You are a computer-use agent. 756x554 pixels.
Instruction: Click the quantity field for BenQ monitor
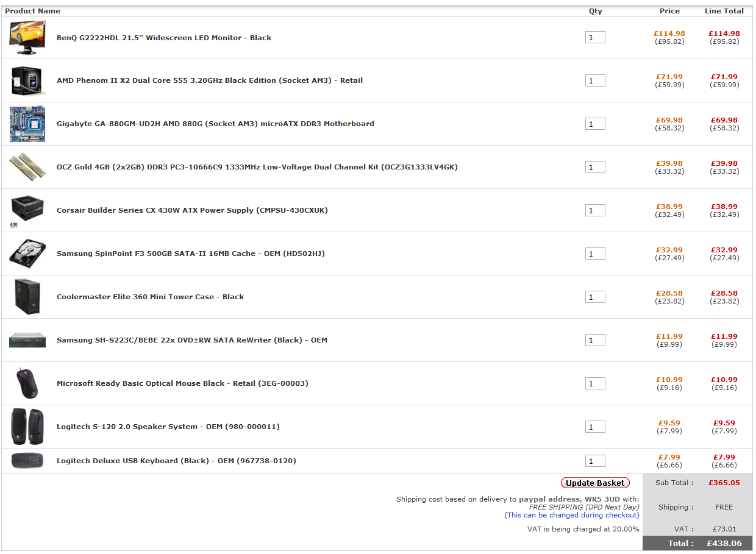(x=595, y=38)
